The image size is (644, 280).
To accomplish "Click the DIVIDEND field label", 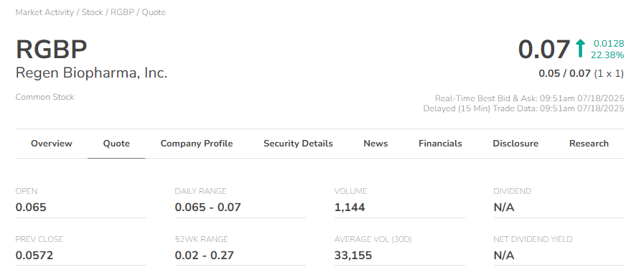I will [512, 191].
